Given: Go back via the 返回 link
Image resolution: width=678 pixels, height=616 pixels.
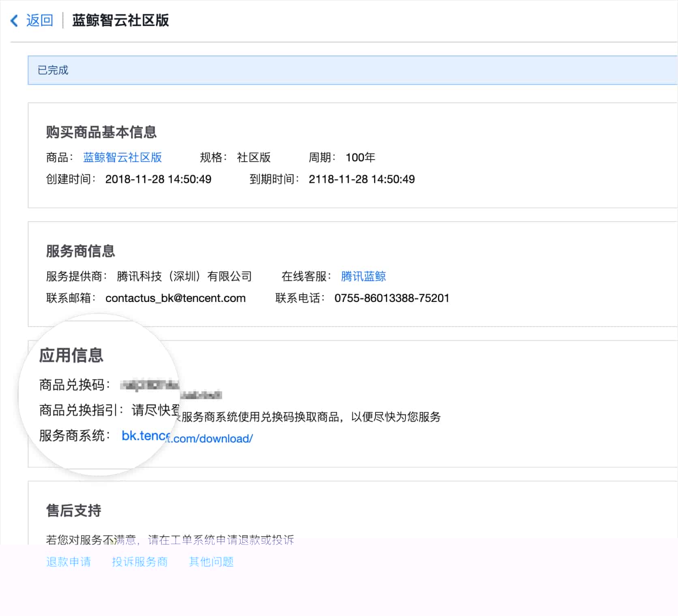Looking at the screenshot, I should tap(40, 20).
